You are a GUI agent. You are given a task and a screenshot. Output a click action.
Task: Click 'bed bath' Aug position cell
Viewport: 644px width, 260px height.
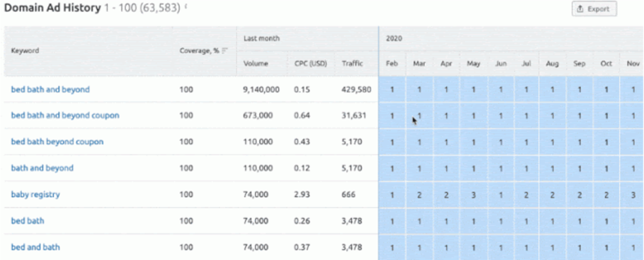(552, 221)
